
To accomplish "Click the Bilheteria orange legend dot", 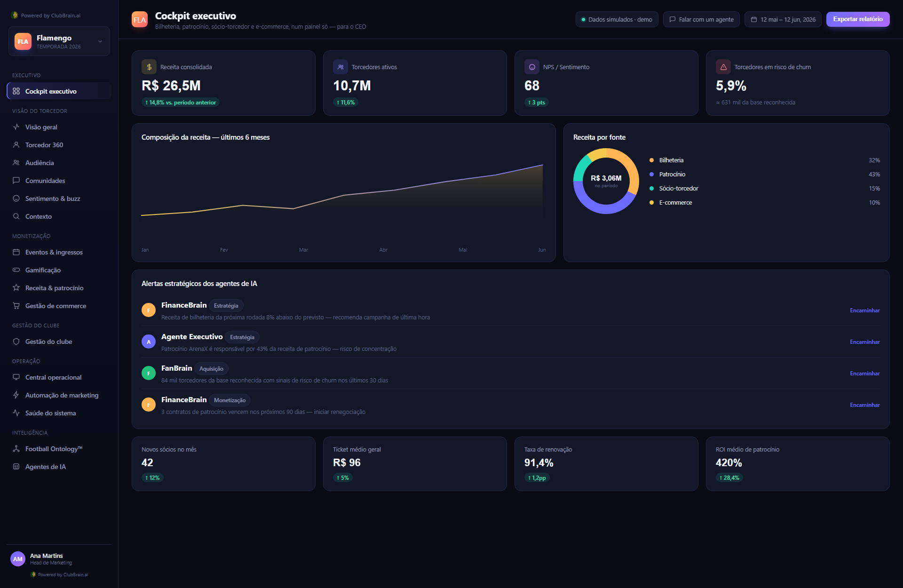I will 651,160.
